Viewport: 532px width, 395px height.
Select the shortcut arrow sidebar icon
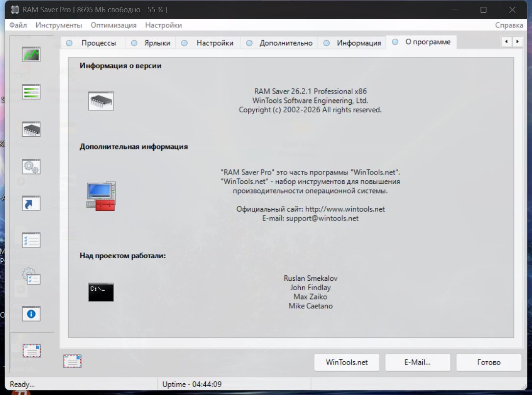[x=31, y=203]
